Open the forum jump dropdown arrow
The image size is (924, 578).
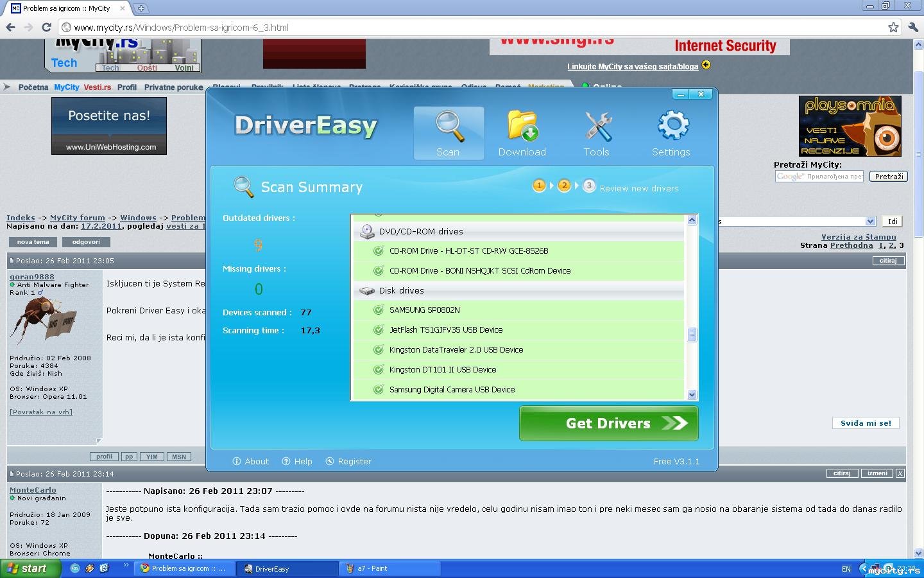[x=870, y=221]
